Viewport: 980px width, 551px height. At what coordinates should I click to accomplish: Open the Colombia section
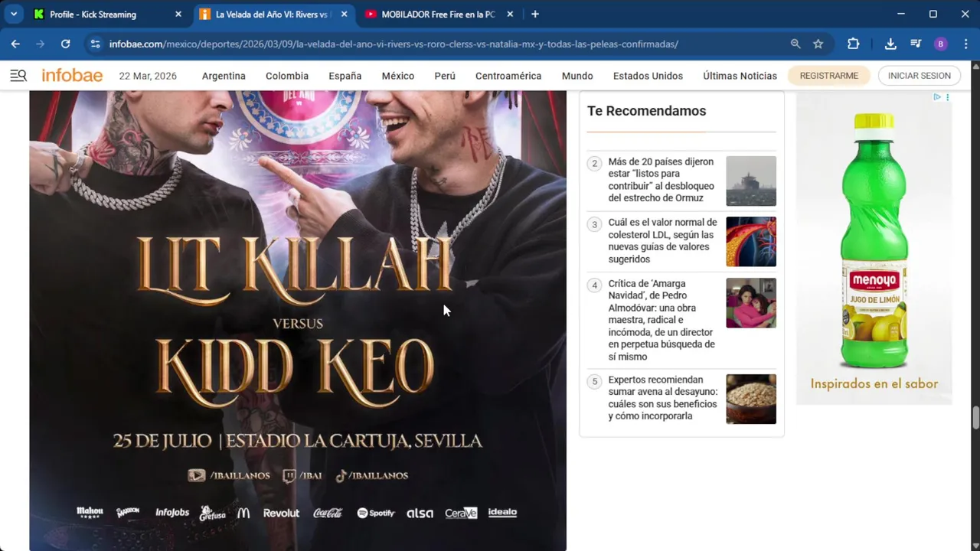(x=287, y=76)
